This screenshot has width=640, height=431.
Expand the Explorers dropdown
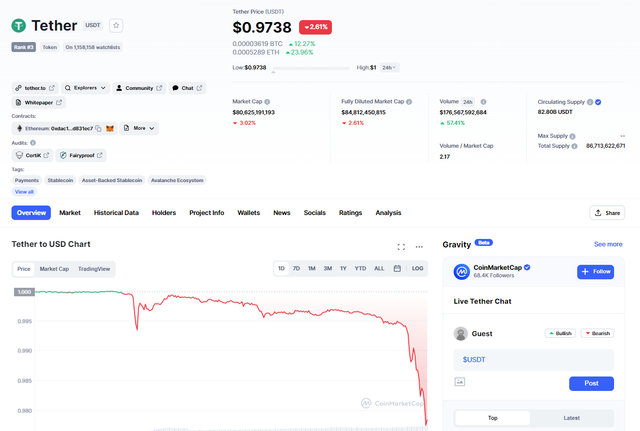coord(85,88)
